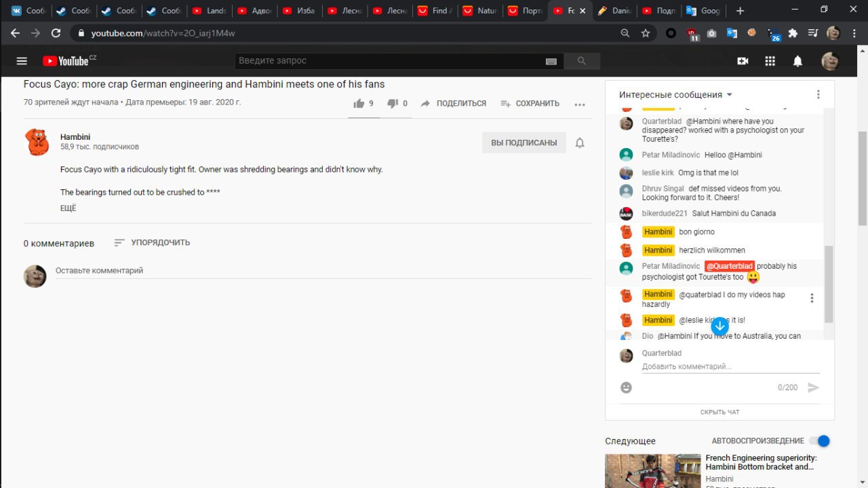Focus the "Оставьте комментарий" comment field
Image resolution: width=868 pixels, height=488 pixels.
pyautogui.click(x=323, y=271)
